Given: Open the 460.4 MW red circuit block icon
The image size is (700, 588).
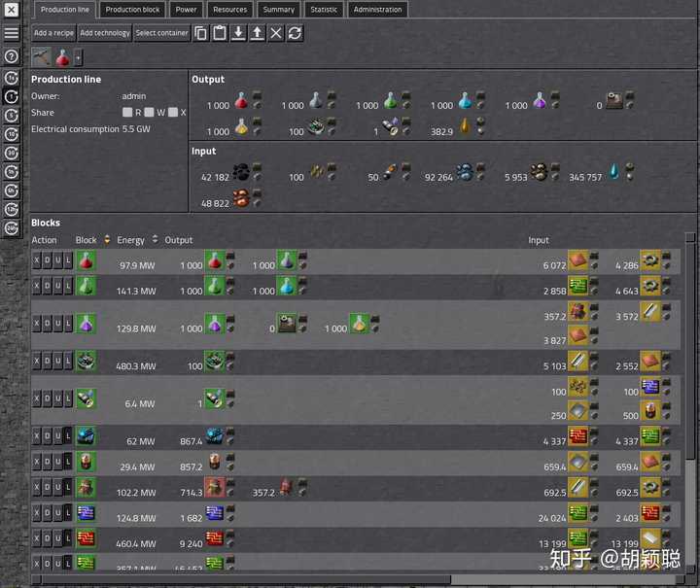Looking at the screenshot, I should (x=86, y=539).
